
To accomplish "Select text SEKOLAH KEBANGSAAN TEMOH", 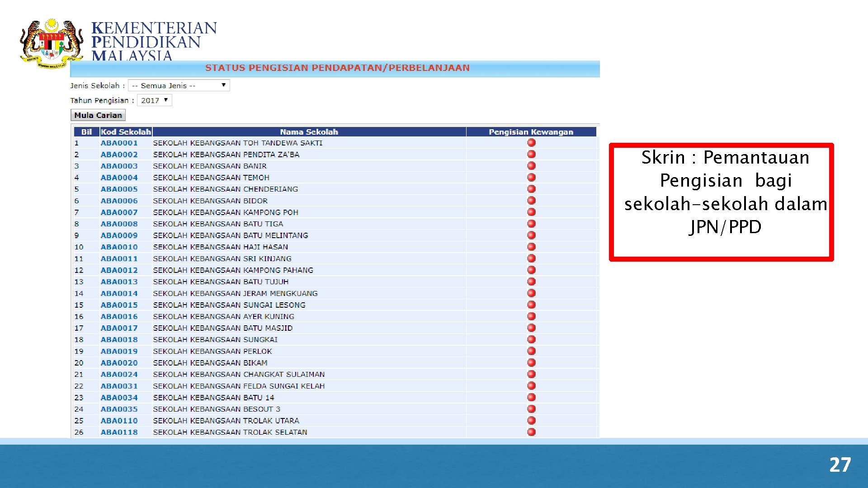I will tap(211, 178).
